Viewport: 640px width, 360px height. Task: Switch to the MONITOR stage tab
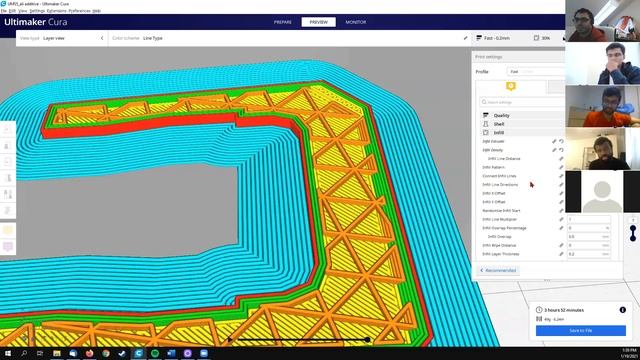pyautogui.click(x=356, y=22)
